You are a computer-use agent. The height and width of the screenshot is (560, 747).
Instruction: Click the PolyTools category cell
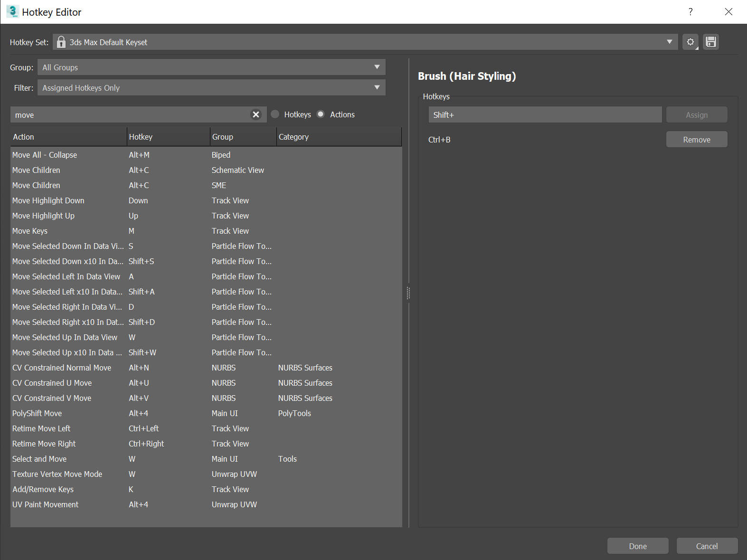(x=294, y=413)
